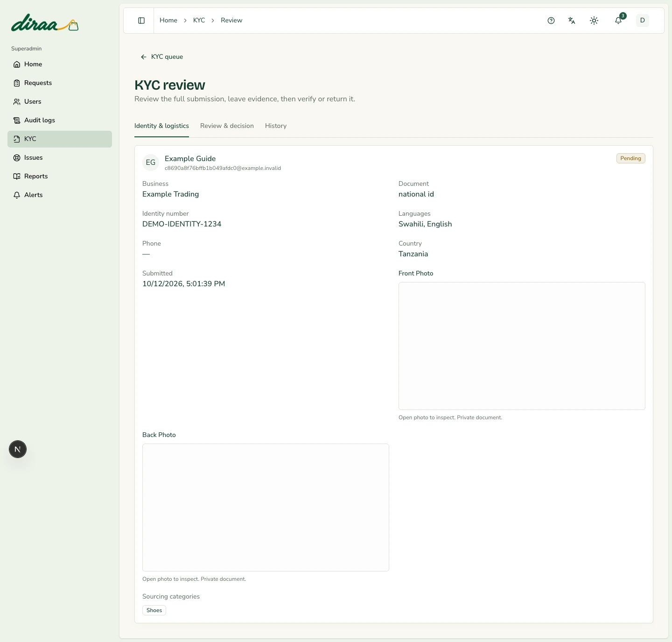Switch to Review & decision tab
The width and height of the screenshot is (672, 642).
[x=227, y=126]
